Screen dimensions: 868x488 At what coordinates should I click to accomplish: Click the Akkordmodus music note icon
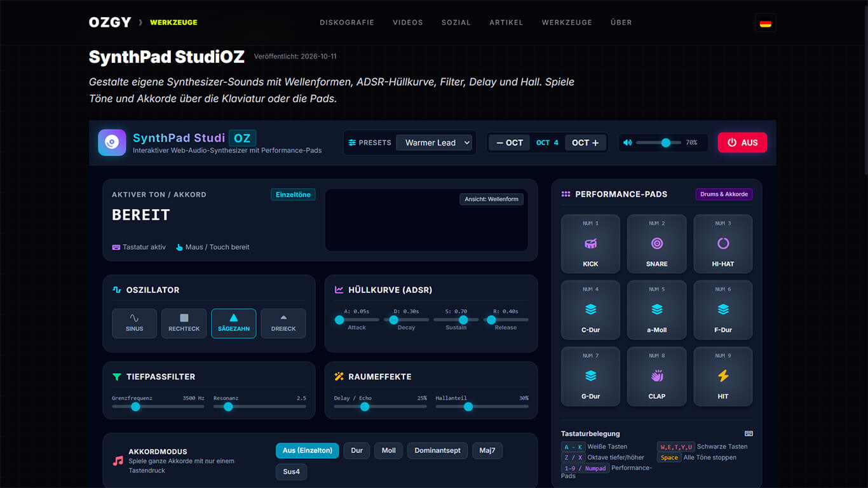click(118, 461)
